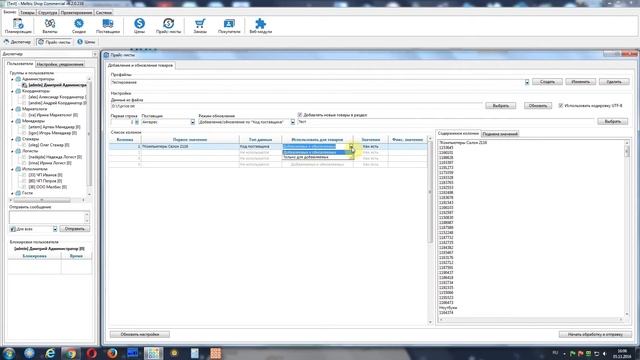Open the Система ribbon tab
The image size is (640, 360).
coord(104,13)
